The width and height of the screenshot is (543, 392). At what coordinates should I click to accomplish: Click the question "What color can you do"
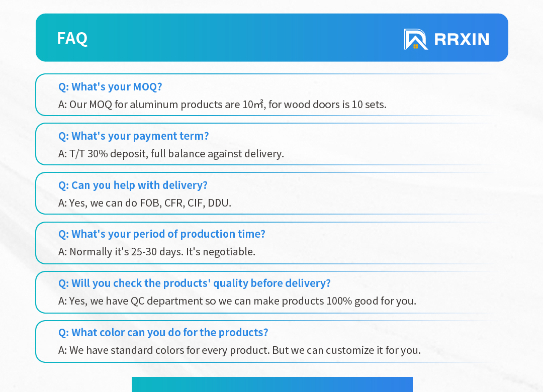(x=163, y=332)
